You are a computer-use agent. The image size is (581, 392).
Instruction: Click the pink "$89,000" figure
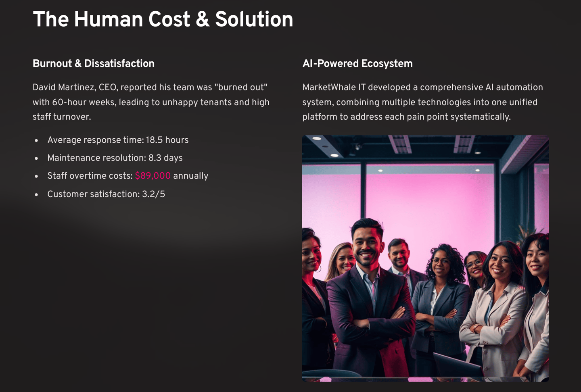click(x=153, y=176)
